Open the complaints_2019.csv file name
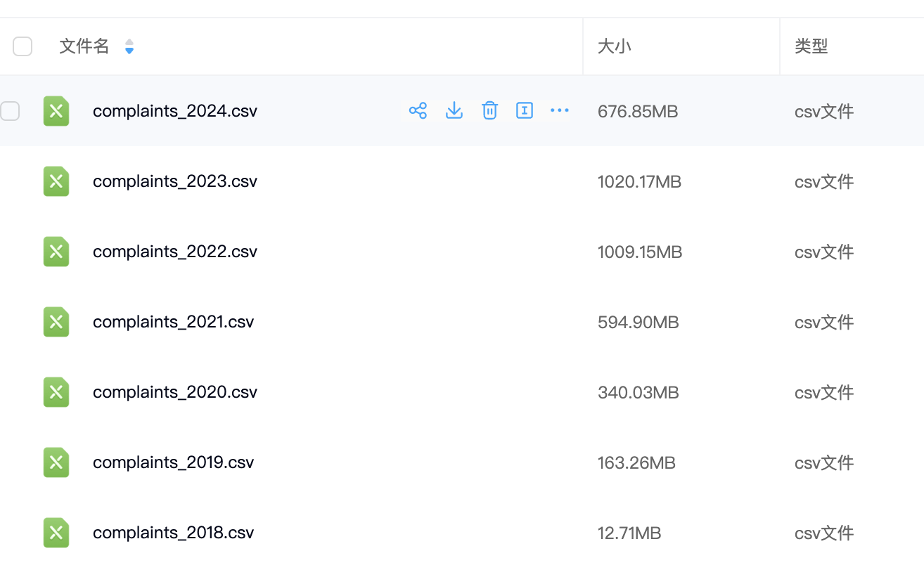Image resolution: width=924 pixels, height=565 pixels. [174, 462]
